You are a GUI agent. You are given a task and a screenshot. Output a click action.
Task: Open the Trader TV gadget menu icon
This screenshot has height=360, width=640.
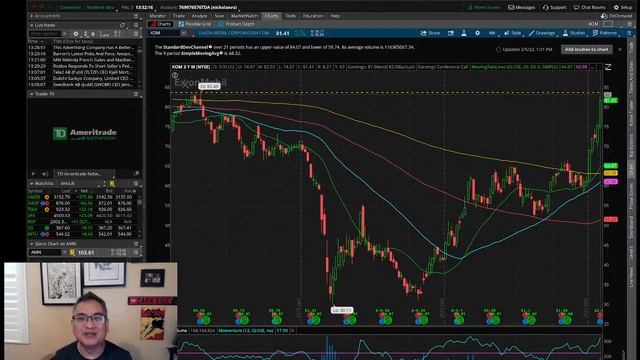(136, 94)
